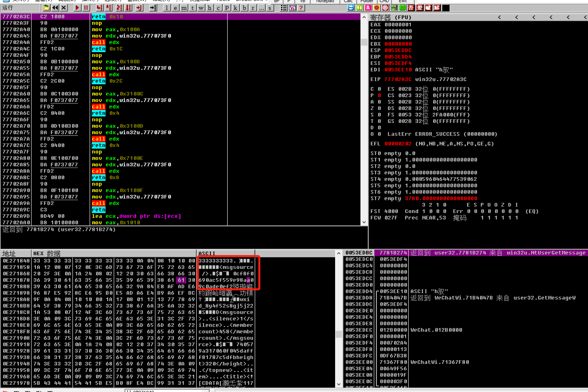Viewport: 588px width, 392px height.
Task: Pause execution with the red pause icon
Action: click(86, 8)
